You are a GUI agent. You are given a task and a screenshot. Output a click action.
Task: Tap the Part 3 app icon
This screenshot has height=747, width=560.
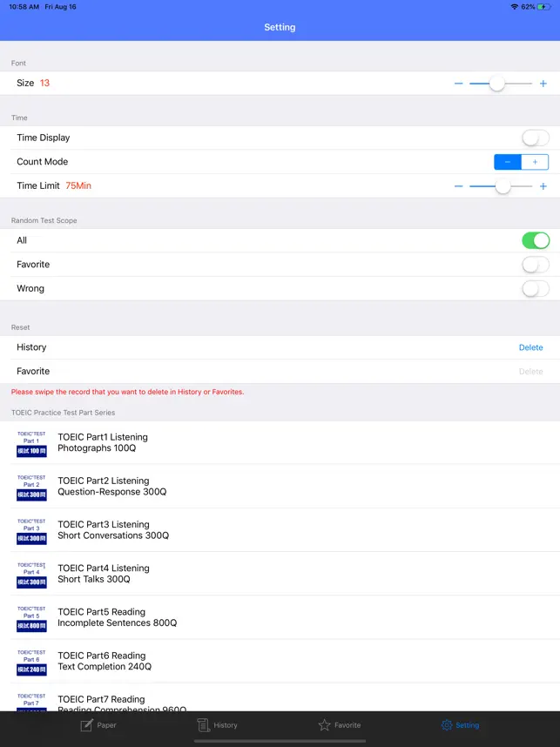pyautogui.click(x=31, y=531)
